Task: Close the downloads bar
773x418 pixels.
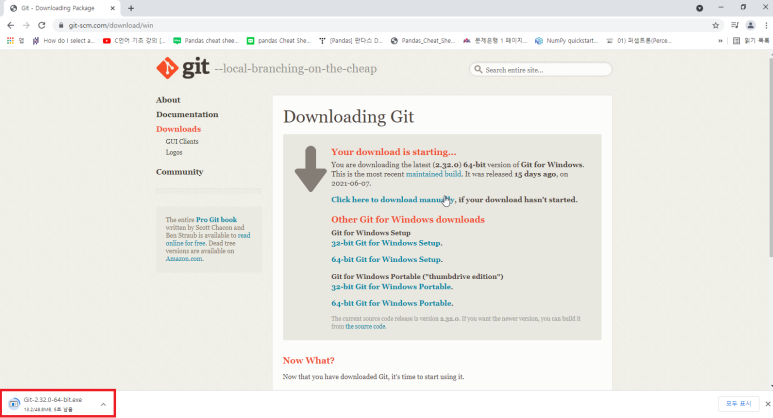Action: click(768, 404)
